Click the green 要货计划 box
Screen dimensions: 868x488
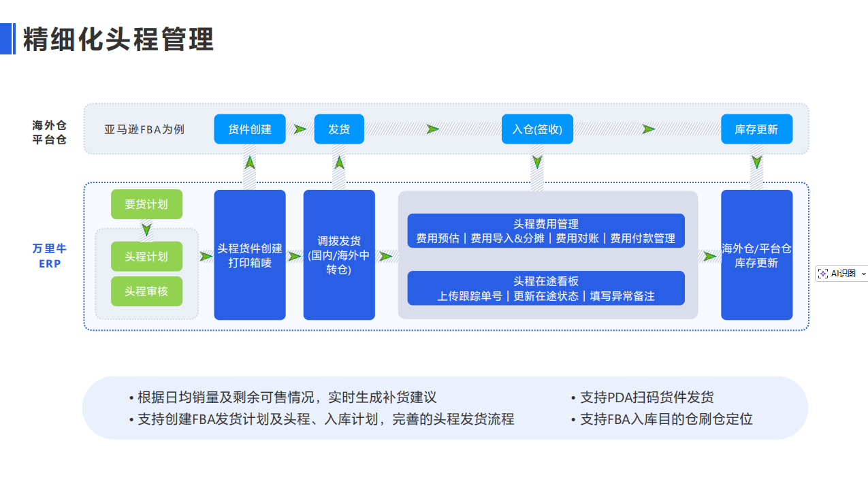[x=146, y=204]
